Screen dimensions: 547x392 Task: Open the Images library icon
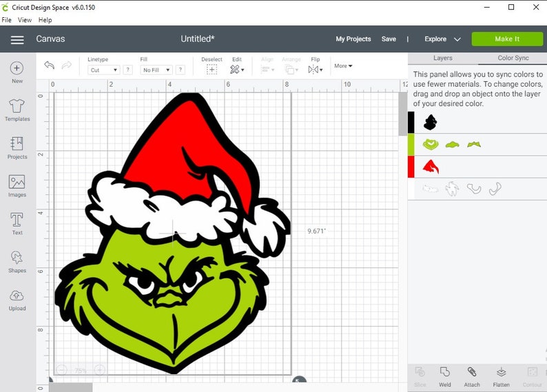click(17, 186)
